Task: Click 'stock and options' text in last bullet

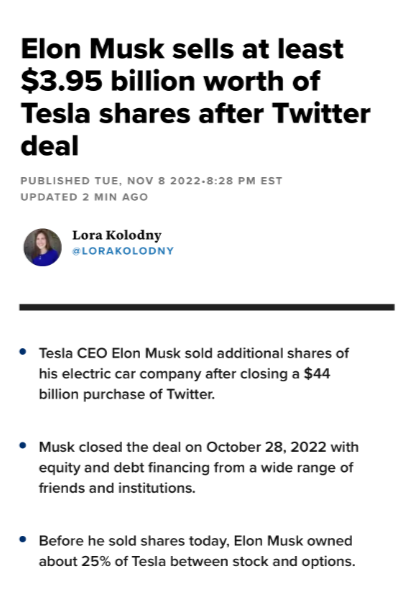Action: click(x=294, y=562)
